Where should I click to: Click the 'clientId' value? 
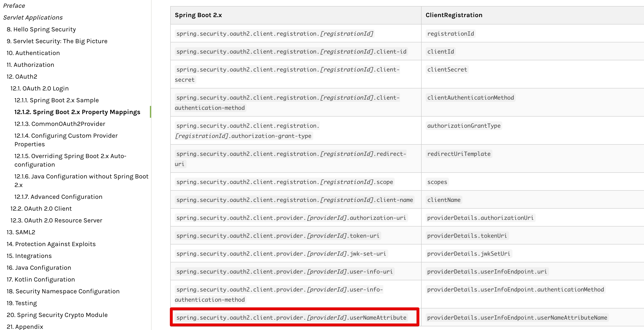pyautogui.click(x=441, y=52)
